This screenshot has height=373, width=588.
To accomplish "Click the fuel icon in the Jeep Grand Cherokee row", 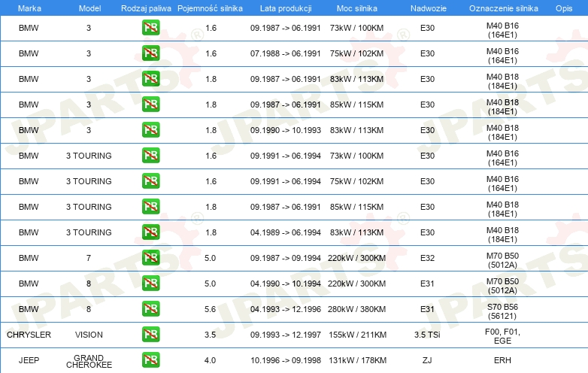I will point(150,360).
